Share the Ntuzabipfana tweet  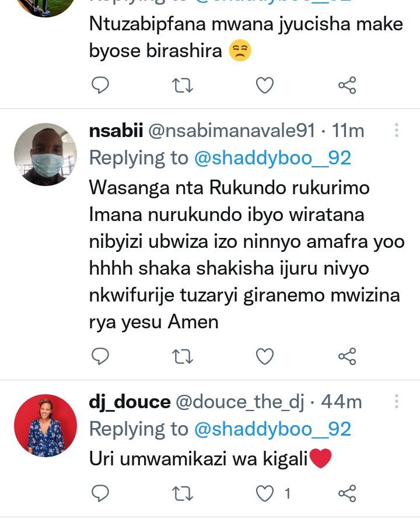pos(347,86)
